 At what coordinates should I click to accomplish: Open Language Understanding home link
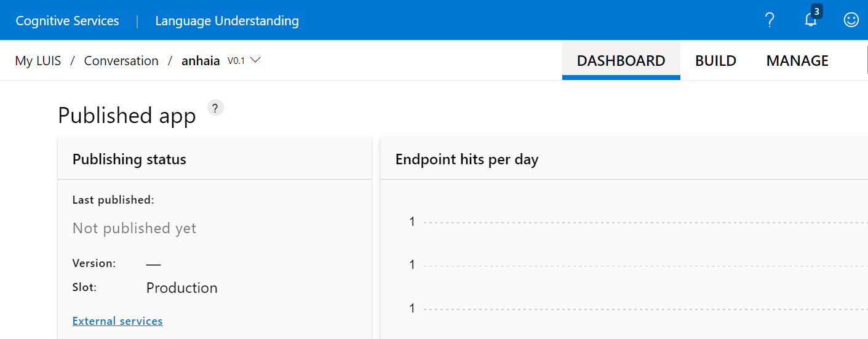227,21
